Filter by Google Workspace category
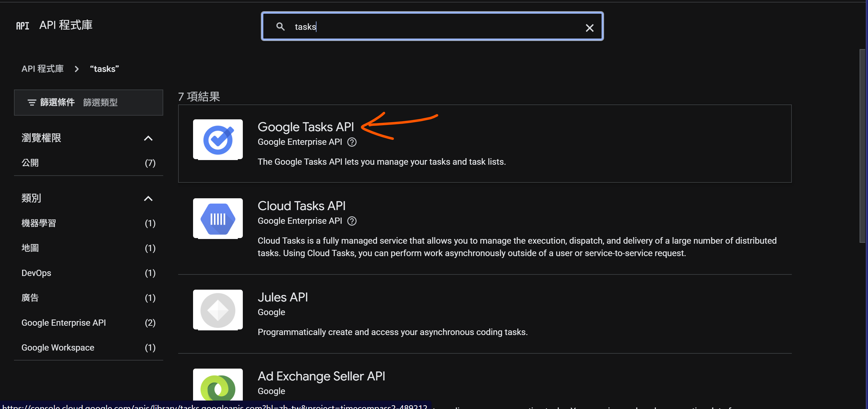Screen dimensions: 868x409 click(58, 347)
